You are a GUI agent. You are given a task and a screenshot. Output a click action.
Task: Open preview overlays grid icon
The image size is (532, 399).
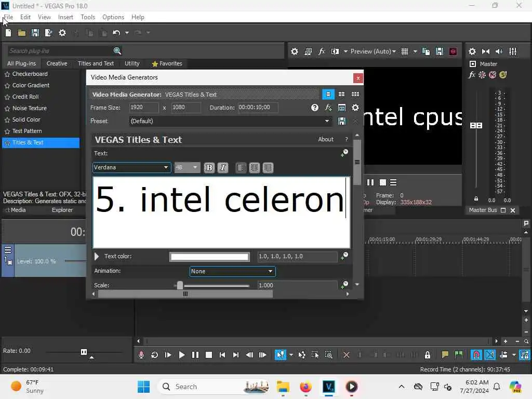coord(404,51)
